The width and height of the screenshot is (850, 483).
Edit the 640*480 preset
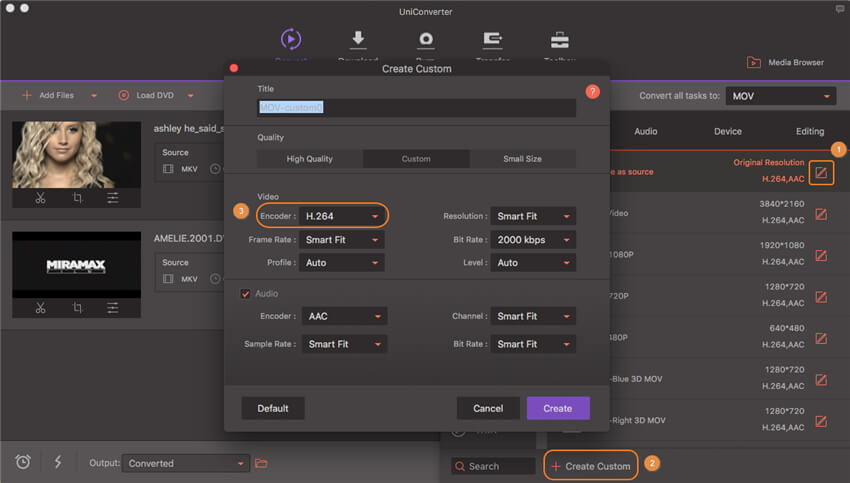(x=821, y=338)
